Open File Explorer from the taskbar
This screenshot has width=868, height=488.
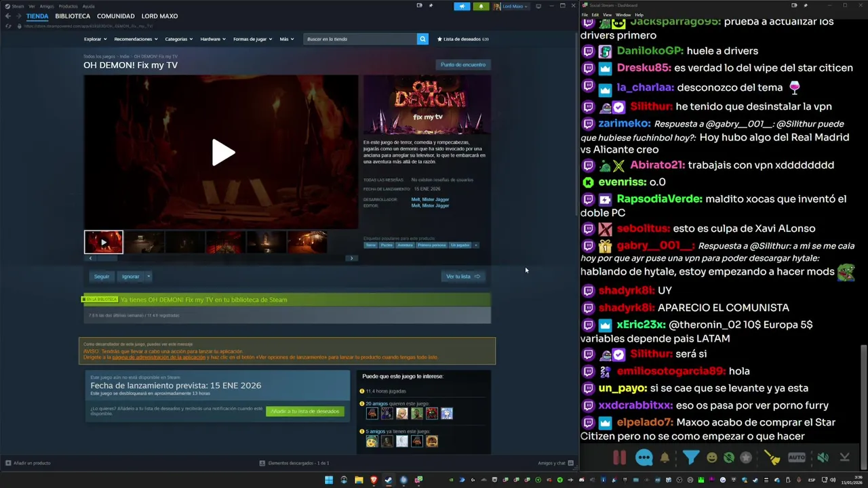pyautogui.click(x=359, y=480)
